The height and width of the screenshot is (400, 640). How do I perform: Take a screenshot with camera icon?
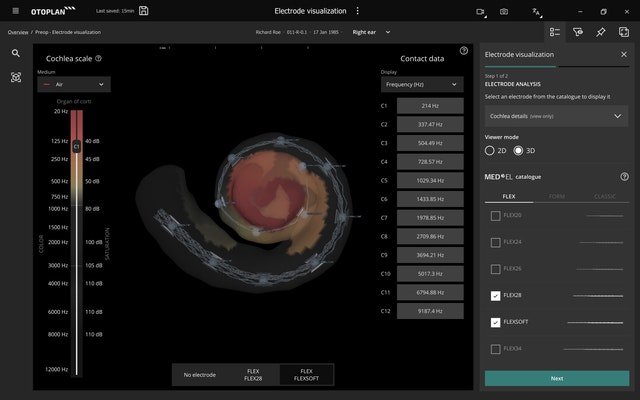[504, 11]
